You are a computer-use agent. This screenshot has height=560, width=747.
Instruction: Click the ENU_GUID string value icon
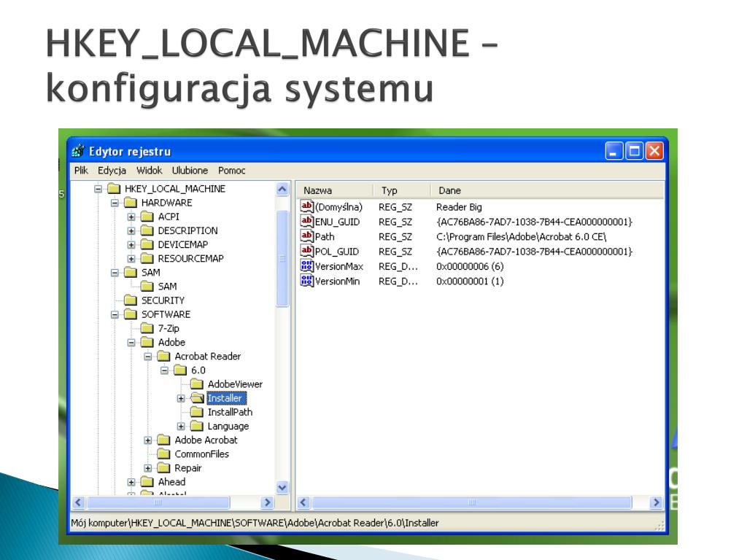point(307,222)
